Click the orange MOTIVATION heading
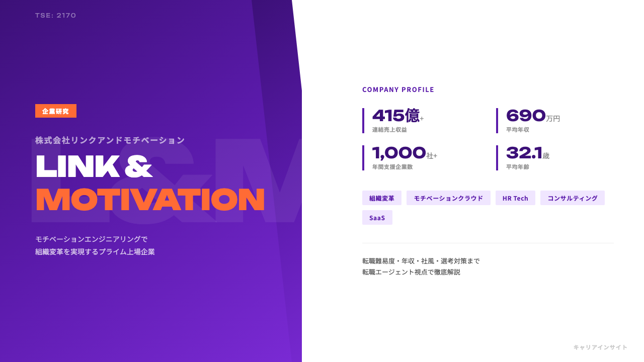The image size is (644, 362). (x=150, y=200)
